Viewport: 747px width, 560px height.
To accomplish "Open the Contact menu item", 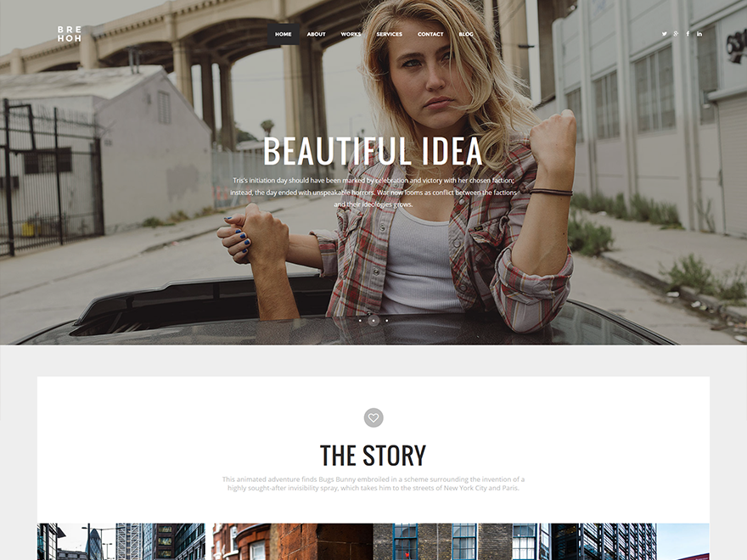I will click(430, 34).
